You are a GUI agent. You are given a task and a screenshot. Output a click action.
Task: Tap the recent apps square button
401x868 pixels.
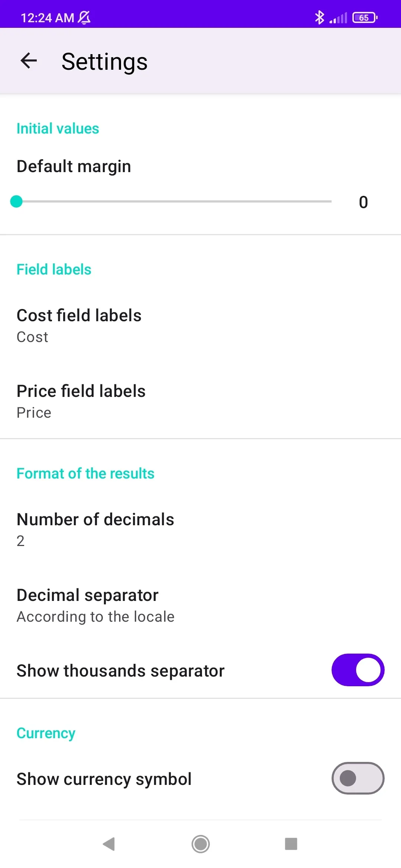coord(291,844)
